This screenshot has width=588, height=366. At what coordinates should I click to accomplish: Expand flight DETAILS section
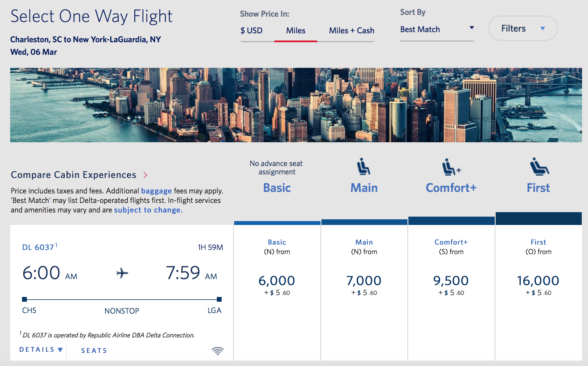coord(41,350)
